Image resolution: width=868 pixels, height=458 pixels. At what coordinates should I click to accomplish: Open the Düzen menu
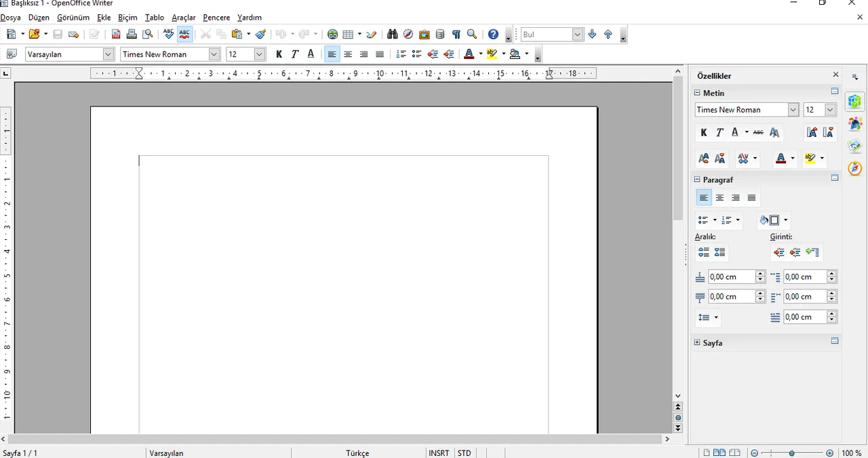[x=39, y=18]
